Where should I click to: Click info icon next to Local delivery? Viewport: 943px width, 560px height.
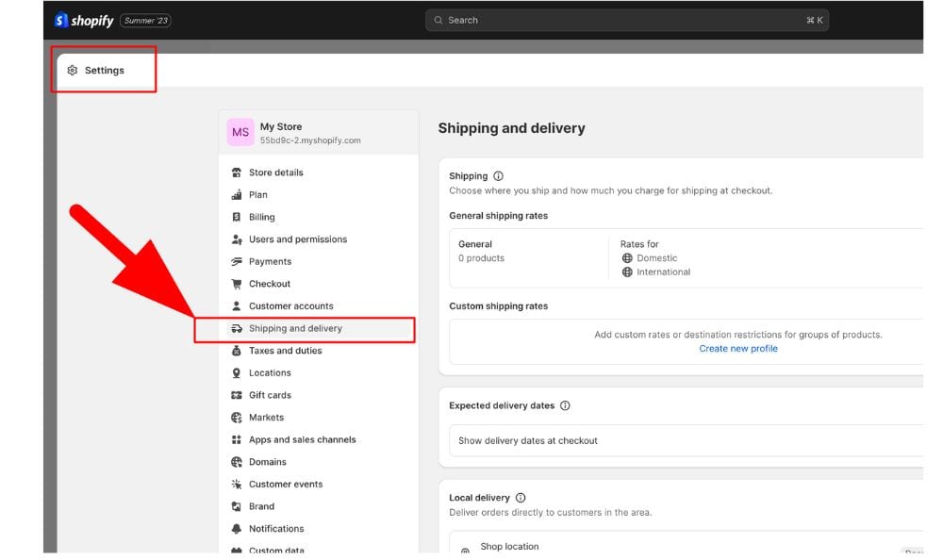click(x=521, y=498)
